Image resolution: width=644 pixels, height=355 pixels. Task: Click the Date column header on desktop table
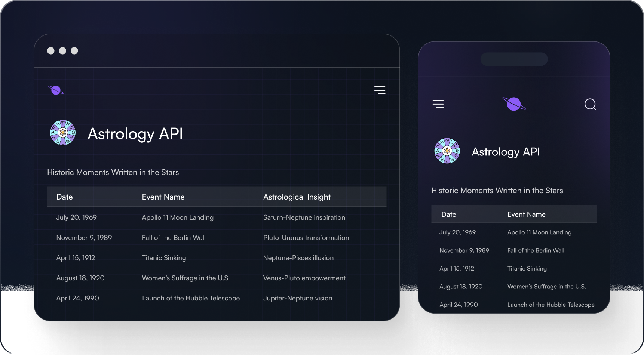64,197
